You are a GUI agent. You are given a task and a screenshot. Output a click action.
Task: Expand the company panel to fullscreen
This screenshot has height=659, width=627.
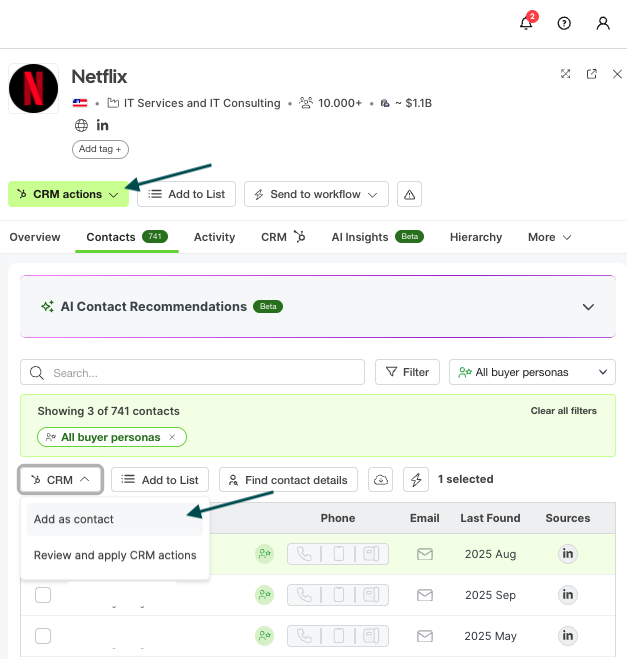coord(566,74)
